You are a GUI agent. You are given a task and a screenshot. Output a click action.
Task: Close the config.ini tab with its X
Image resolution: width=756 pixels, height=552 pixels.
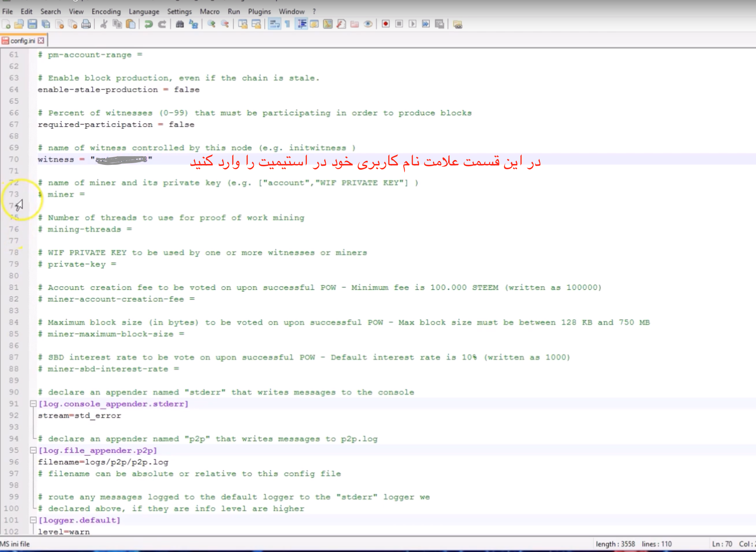[41, 40]
